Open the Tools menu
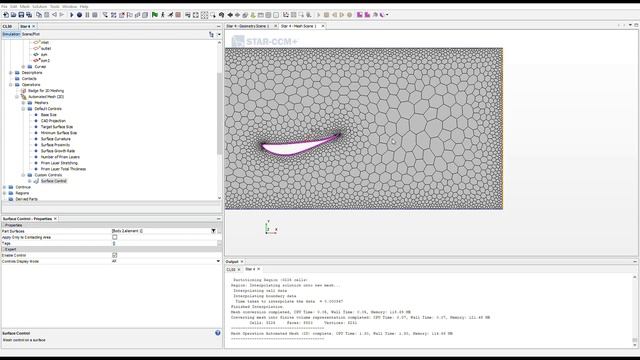 coord(55,7)
